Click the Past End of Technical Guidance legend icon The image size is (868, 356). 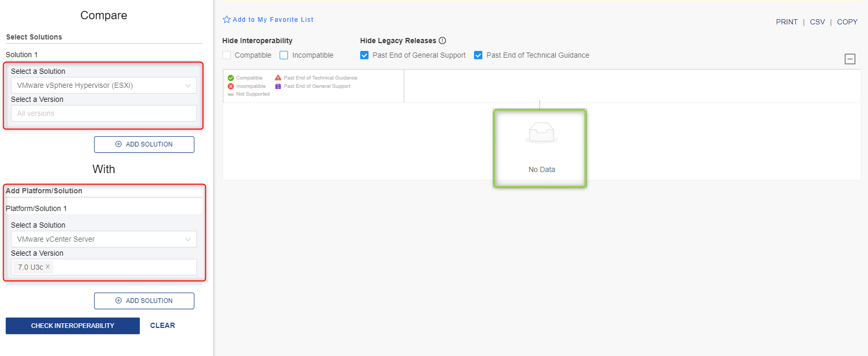click(x=278, y=78)
